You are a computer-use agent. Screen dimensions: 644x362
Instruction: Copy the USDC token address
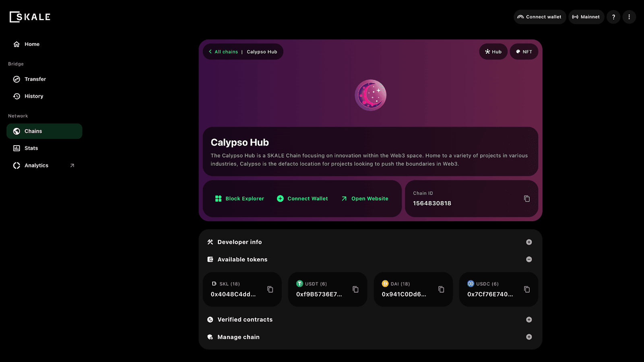tap(526, 290)
